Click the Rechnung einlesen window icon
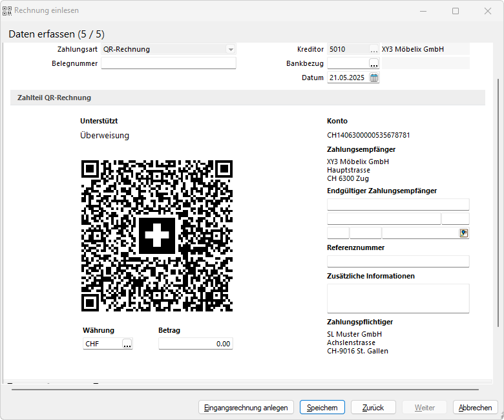 [7, 11]
